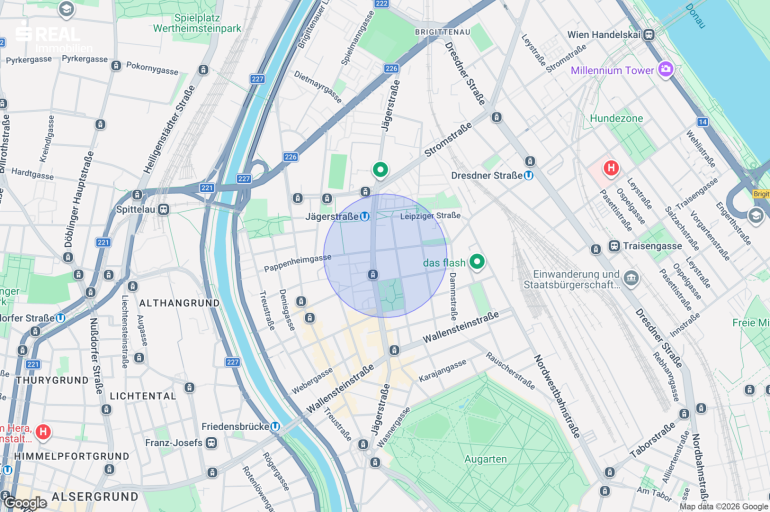Viewport: 770px width, 512px height.
Task: Select the Spittelau train station icon
Action: coord(164,210)
